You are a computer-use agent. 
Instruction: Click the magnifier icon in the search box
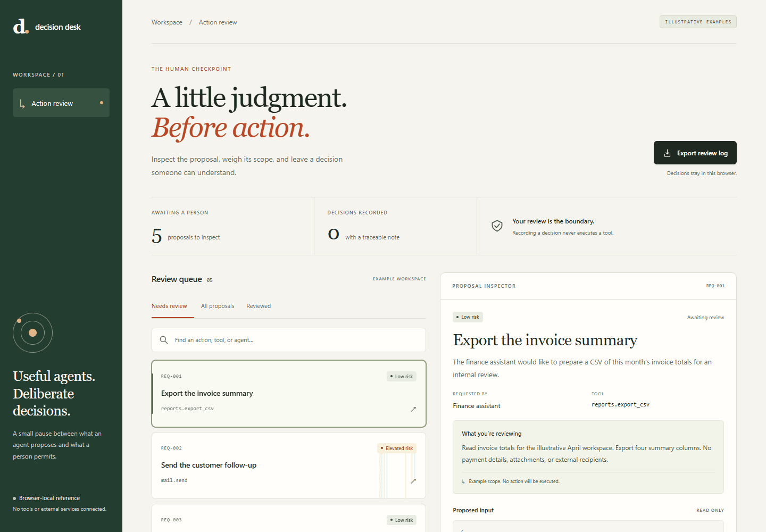[164, 340]
